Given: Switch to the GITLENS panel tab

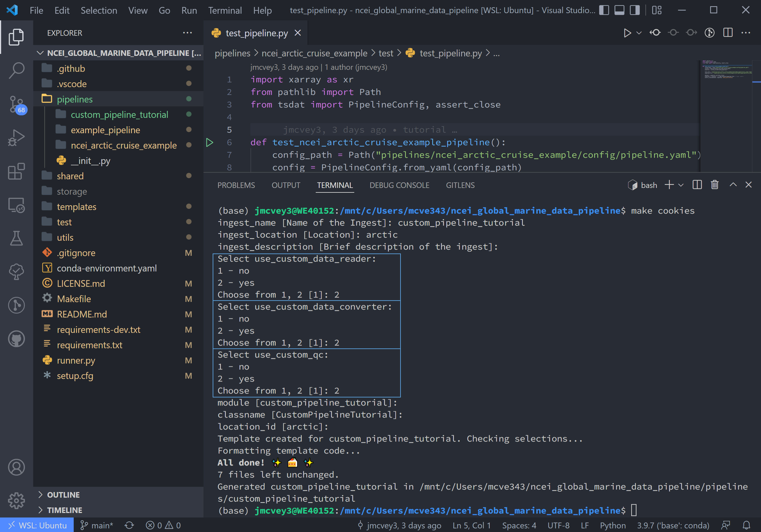Looking at the screenshot, I should click(460, 185).
